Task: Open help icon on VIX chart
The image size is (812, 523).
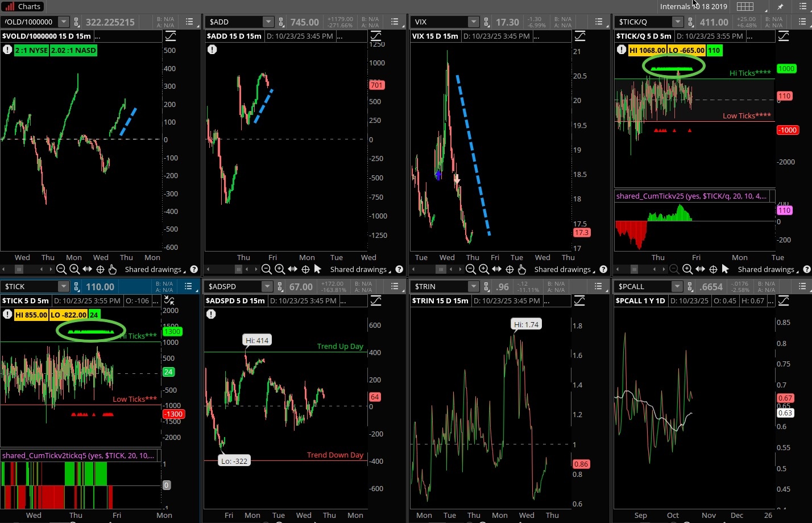Action: [603, 269]
